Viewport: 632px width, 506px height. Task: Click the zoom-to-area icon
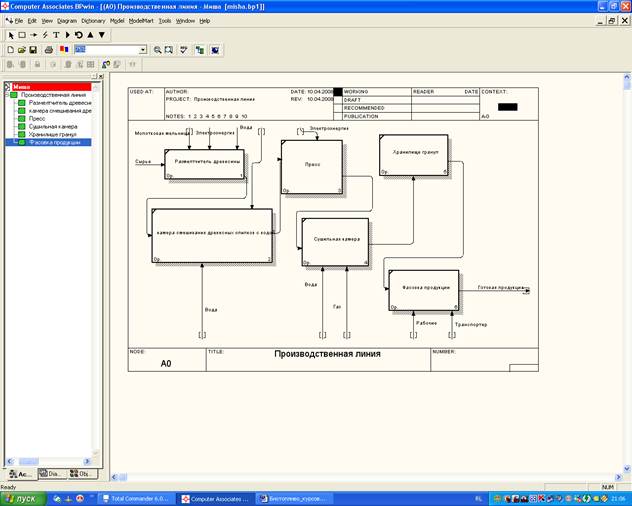pos(169,50)
